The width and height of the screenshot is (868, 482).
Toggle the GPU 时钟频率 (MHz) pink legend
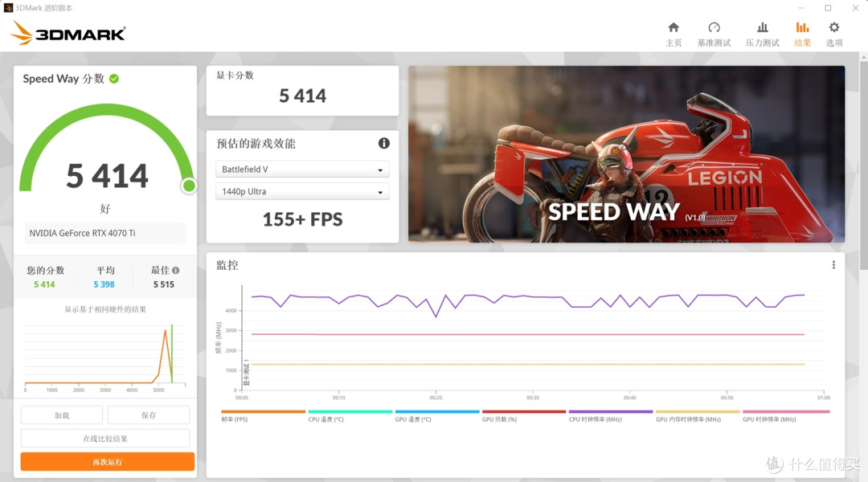786,415
